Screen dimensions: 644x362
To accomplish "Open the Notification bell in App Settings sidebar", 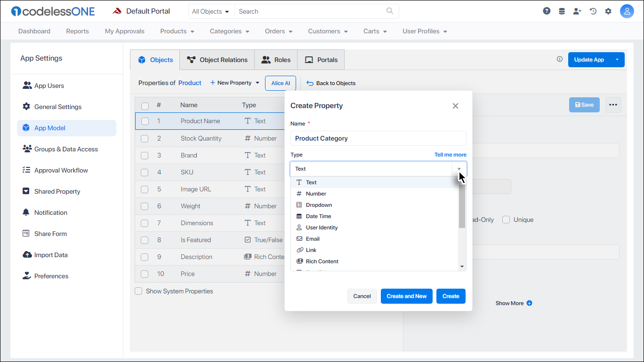I will coord(27,212).
